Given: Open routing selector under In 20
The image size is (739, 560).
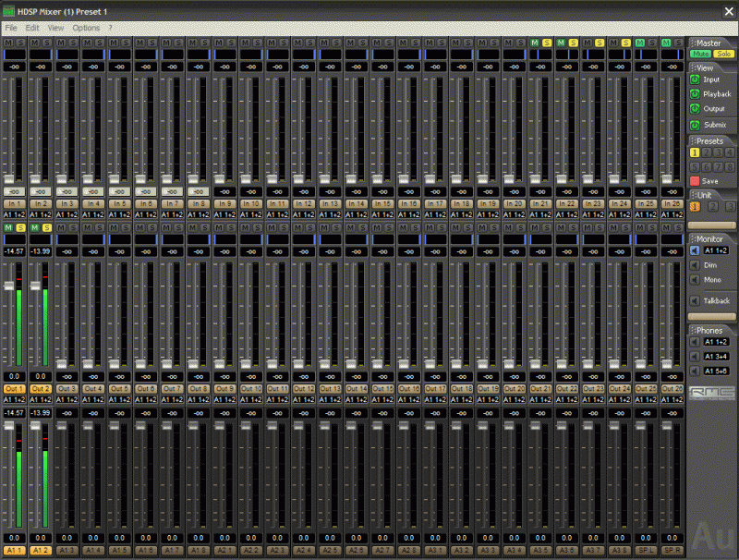Looking at the screenshot, I should tap(515, 215).
